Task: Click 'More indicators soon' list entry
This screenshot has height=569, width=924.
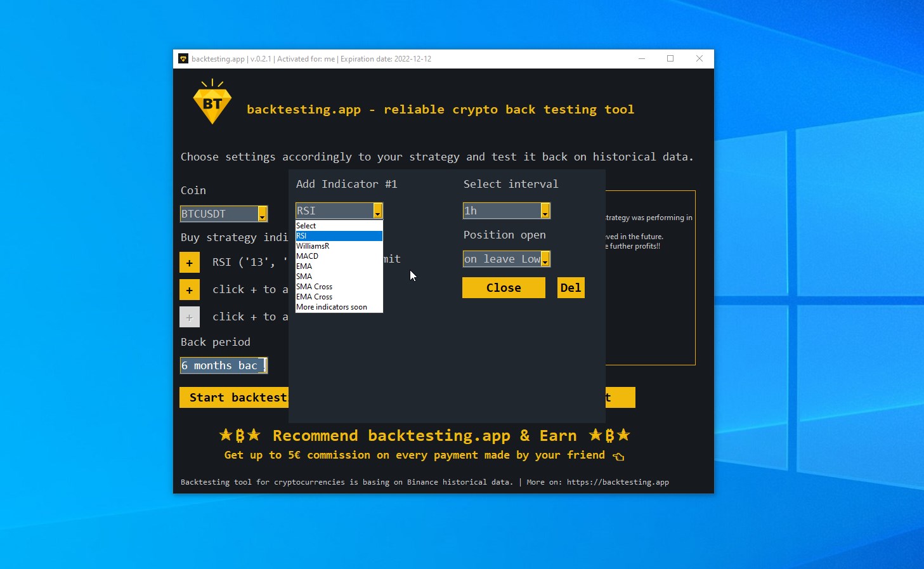Action: click(x=339, y=307)
